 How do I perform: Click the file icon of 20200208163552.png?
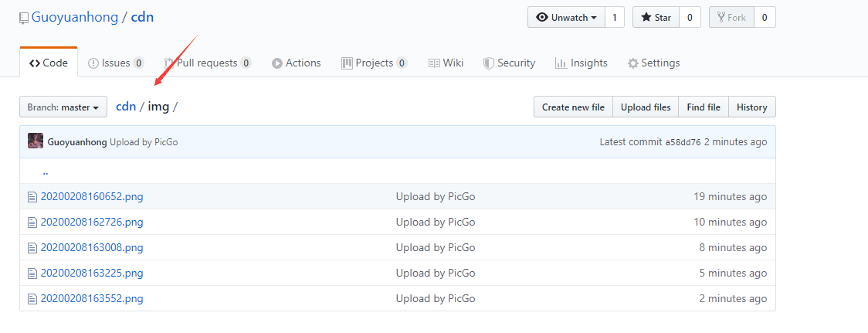(32, 299)
